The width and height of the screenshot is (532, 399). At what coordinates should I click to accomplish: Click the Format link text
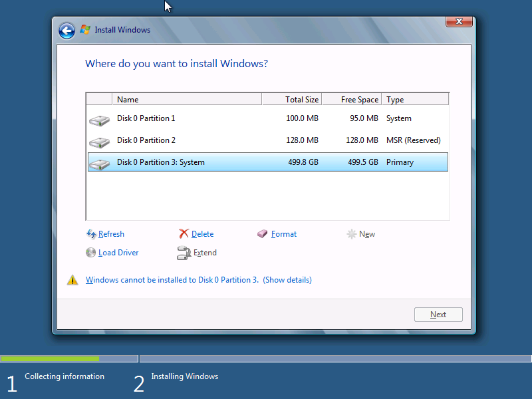284,234
